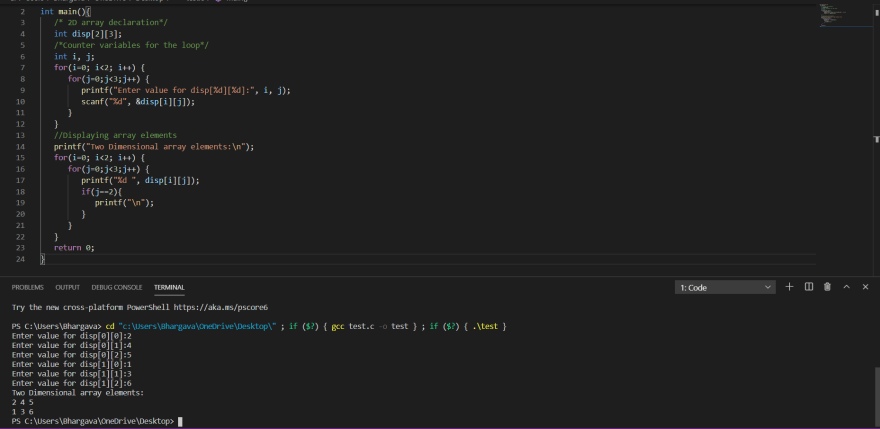Image resolution: width=880 pixels, height=429 pixels.
Task: Click the '/* 2D array declaration*/' comment
Action: (111, 22)
